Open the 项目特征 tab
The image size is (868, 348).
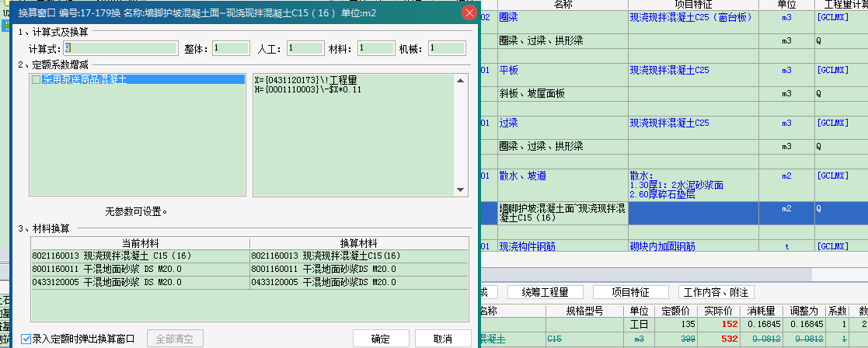tap(630, 292)
